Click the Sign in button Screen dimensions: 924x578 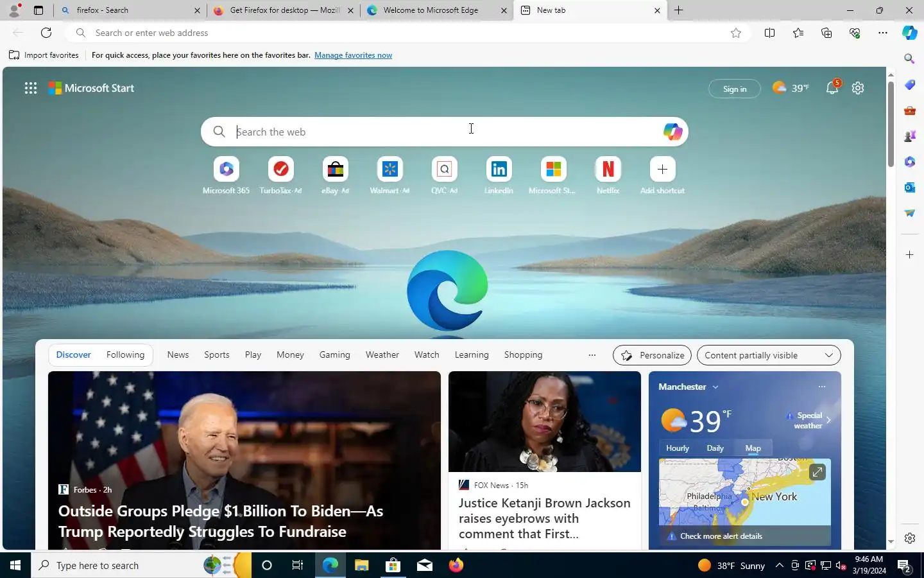[x=735, y=89]
